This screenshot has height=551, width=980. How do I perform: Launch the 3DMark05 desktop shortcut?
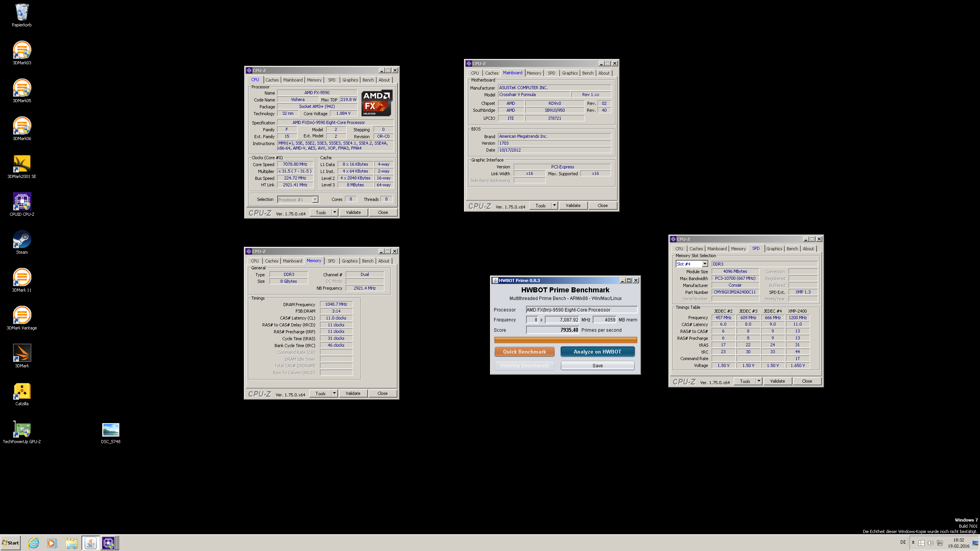click(22, 91)
